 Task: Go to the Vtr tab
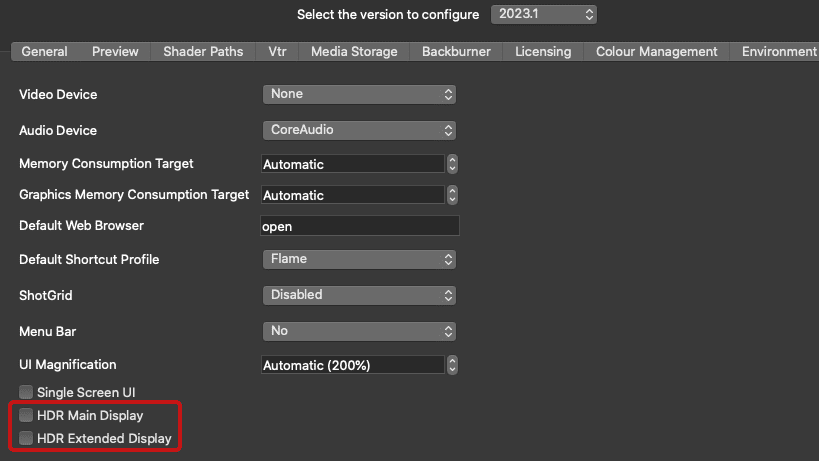pos(277,52)
